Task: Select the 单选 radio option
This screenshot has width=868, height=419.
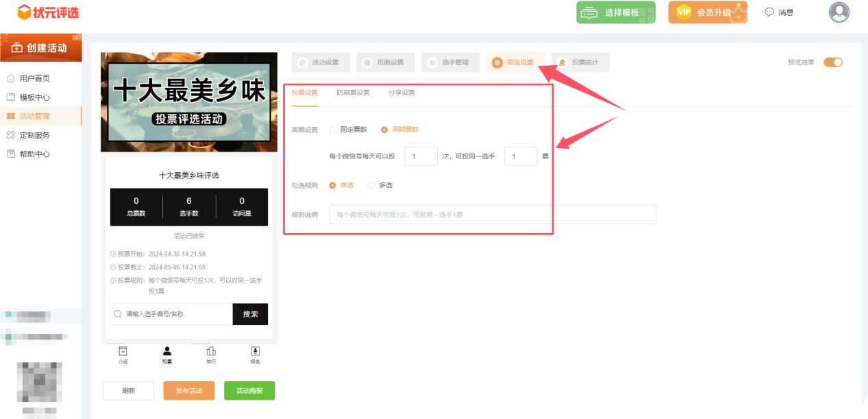Action: (x=333, y=185)
